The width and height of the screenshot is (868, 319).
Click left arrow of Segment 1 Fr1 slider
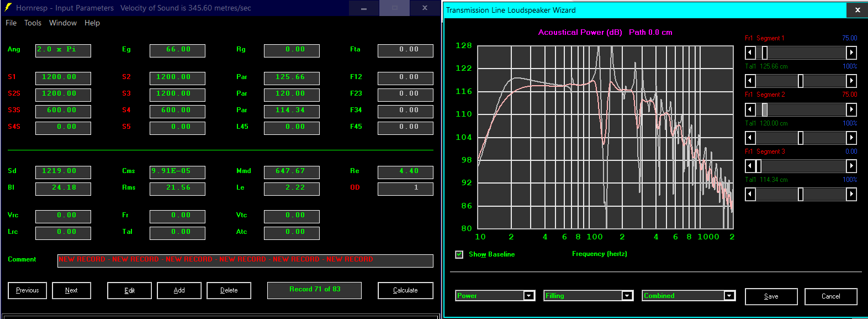(x=750, y=53)
